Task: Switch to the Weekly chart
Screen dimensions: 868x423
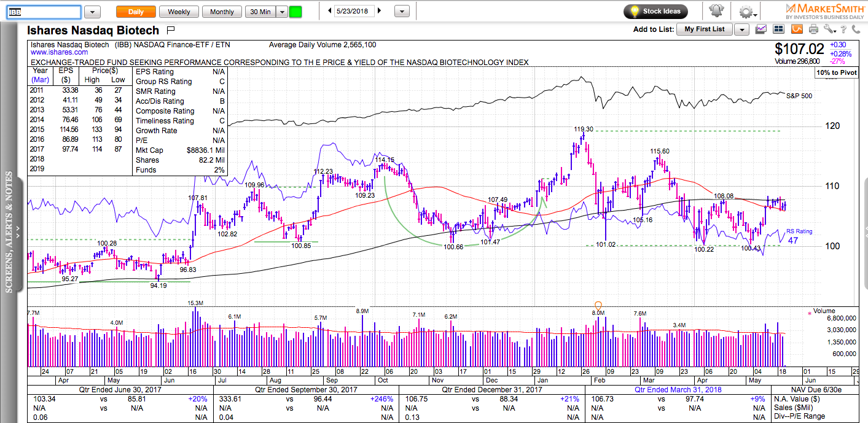Action: tap(178, 12)
